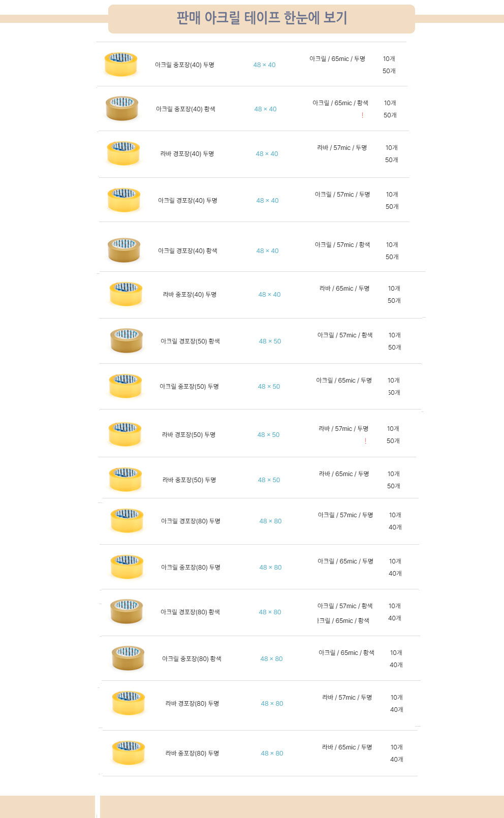
Task: Click the 라바 중포장(40) 투명 product name
Action: pos(190,295)
